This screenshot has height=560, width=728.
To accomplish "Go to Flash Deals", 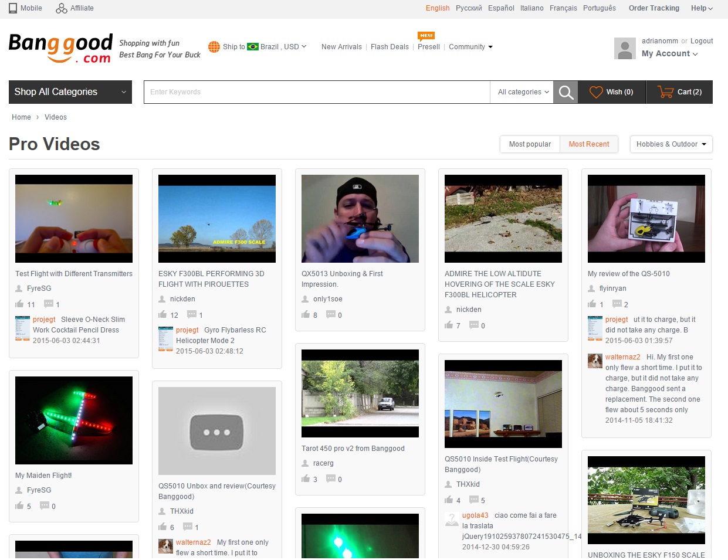I will pyautogui.click(x=390, y=47).
